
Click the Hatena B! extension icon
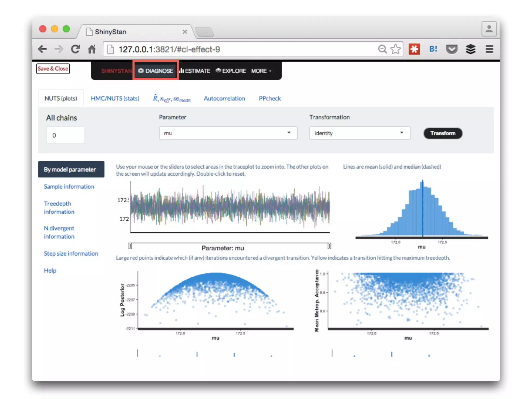433,49
